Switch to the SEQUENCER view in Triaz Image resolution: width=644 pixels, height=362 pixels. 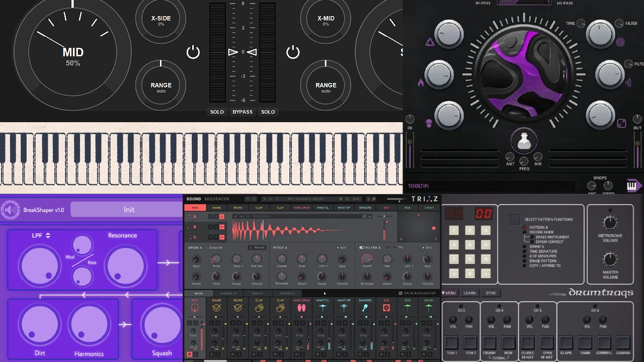tap(217, 199)
